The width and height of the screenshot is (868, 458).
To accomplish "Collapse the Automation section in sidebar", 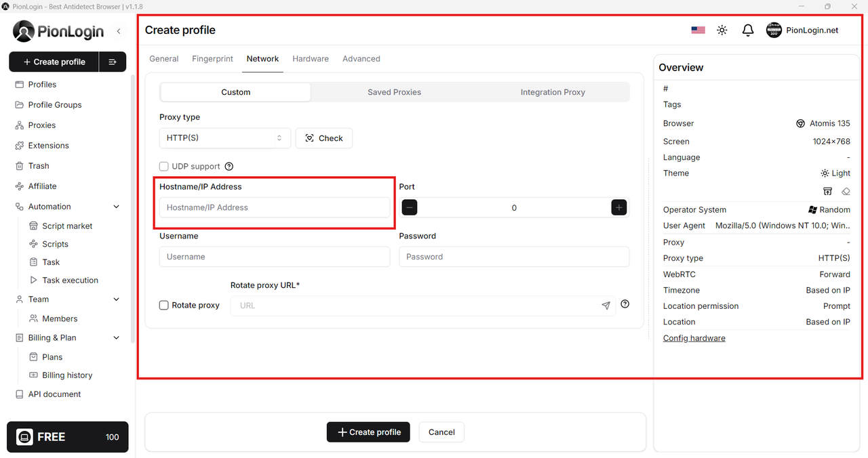I will [x=116, y=207].
